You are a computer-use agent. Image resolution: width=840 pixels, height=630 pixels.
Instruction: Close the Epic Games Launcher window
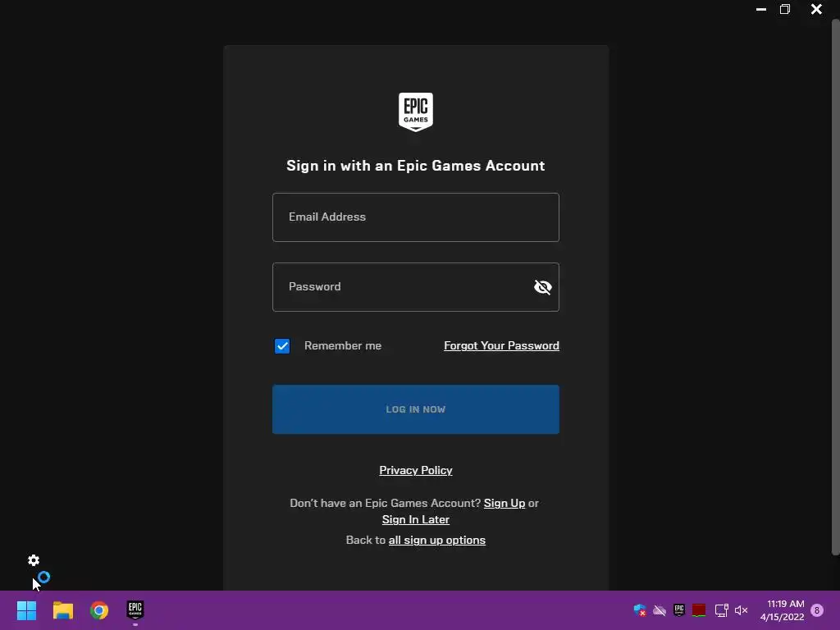[816, 9]
